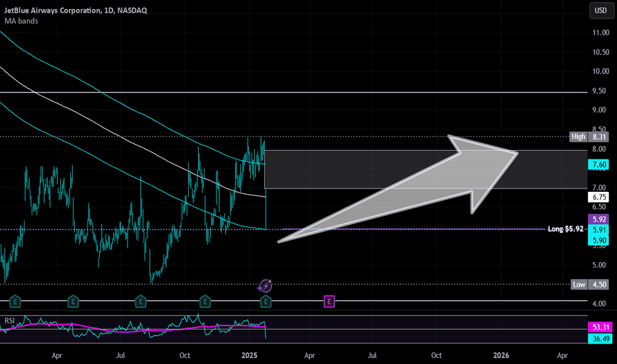Click the 4.50 low value tag

click(x=599, y=284)
